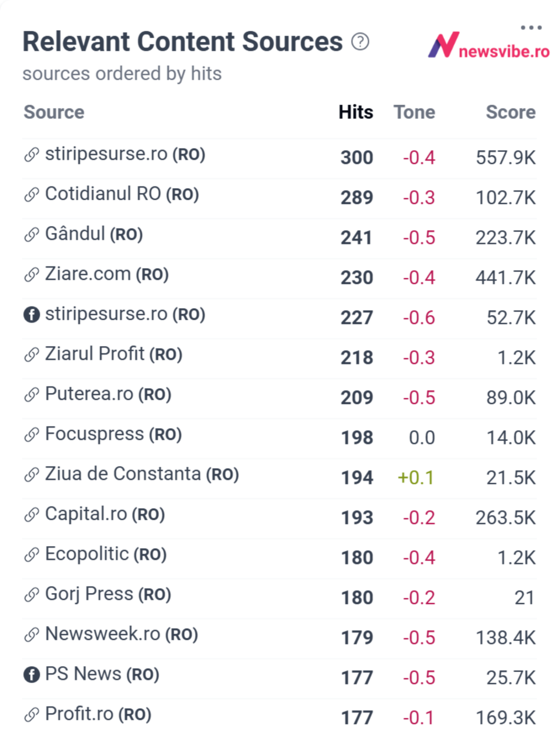559x756 pixels.
Task: Click the link icon next to Profit.ro
Action: (32, 715)
